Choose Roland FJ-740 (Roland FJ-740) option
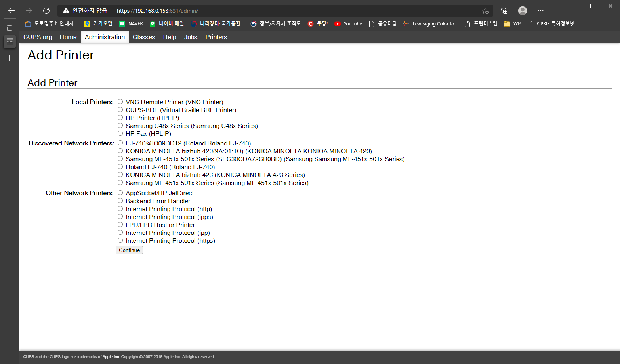620x364 pixels. click(120, 167)
